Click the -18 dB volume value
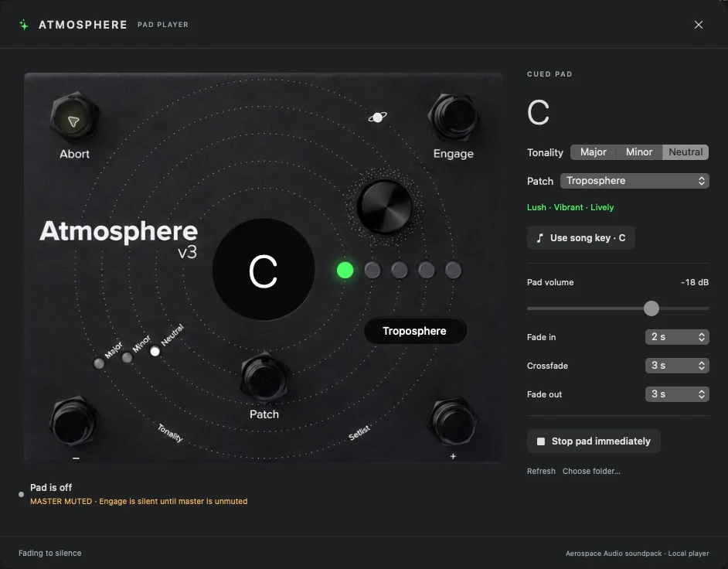Viewport: 728px width, 569px height. point(695,282)
